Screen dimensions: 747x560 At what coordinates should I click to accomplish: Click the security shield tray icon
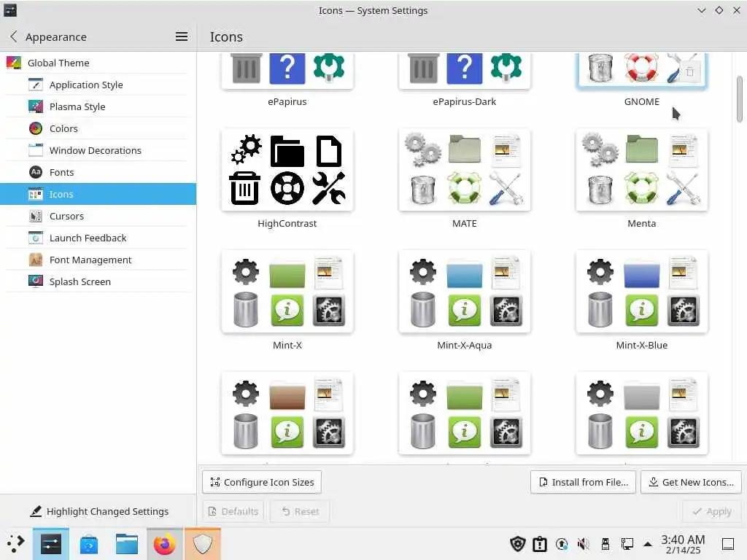[518, 544]
